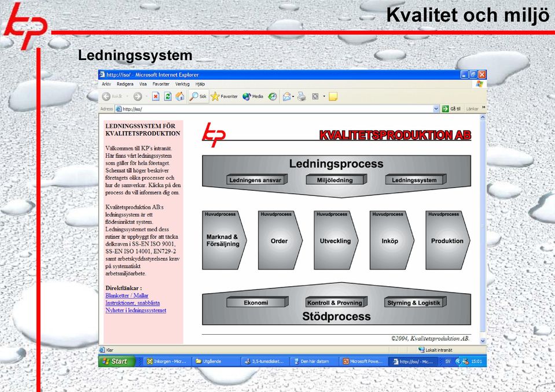Open the Order main process arrow
This screenshot has width=555, height=392.
(x=280, y=241)
